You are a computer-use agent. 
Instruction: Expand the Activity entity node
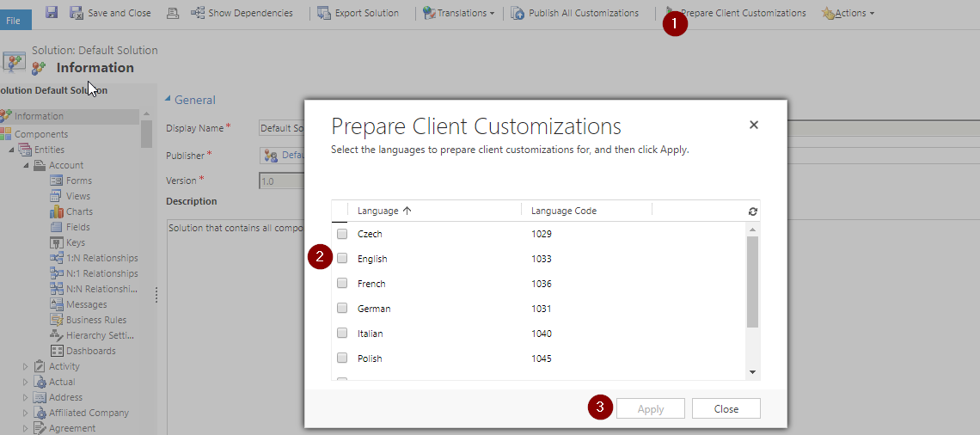tap(26, 366)
